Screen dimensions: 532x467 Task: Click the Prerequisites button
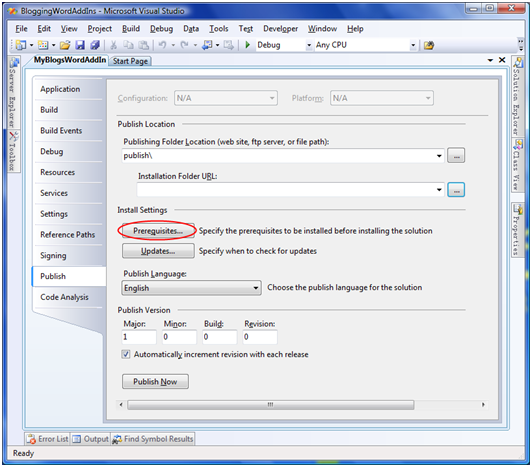[x=158, y=231]
